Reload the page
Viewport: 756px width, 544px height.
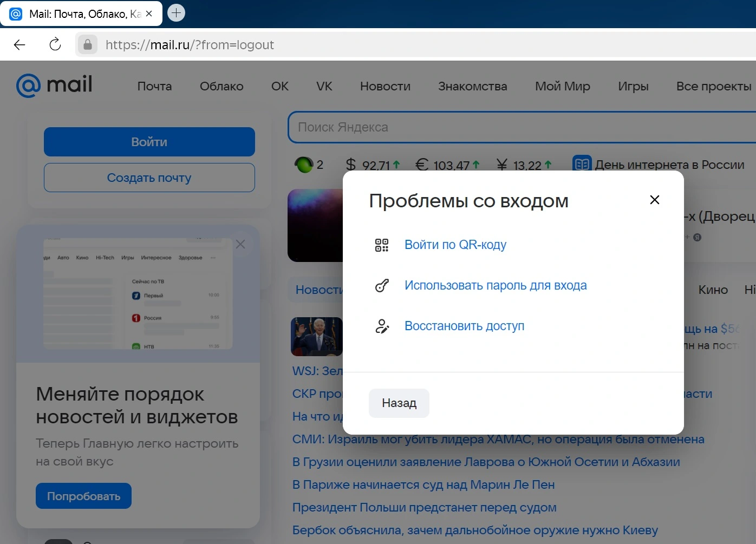[x=55, y=45]
